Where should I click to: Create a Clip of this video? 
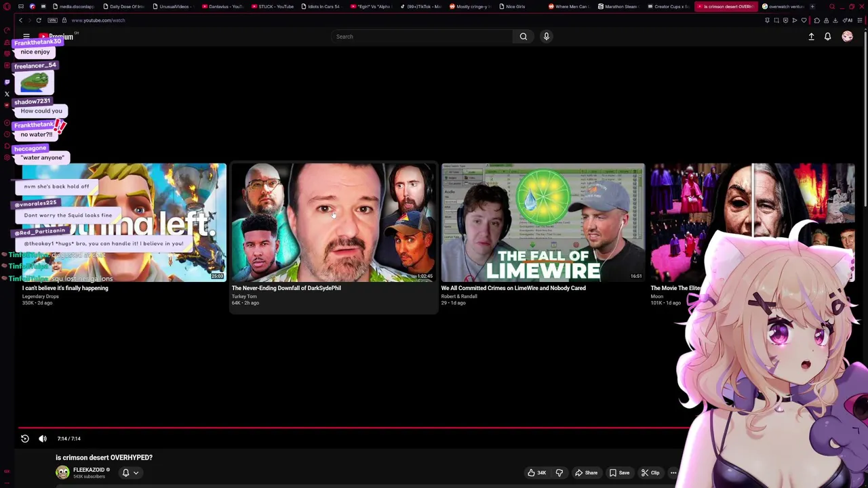tap(650, 473)
